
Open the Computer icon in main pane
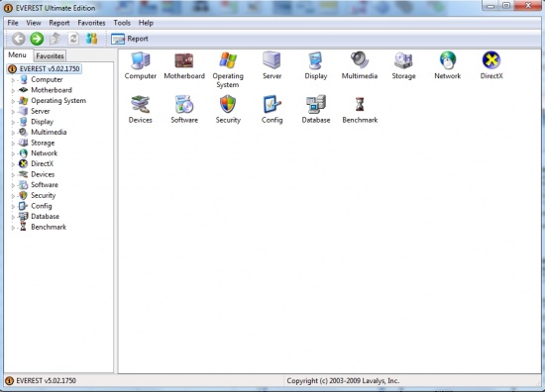pyautogui.click(x=141, y=60)
